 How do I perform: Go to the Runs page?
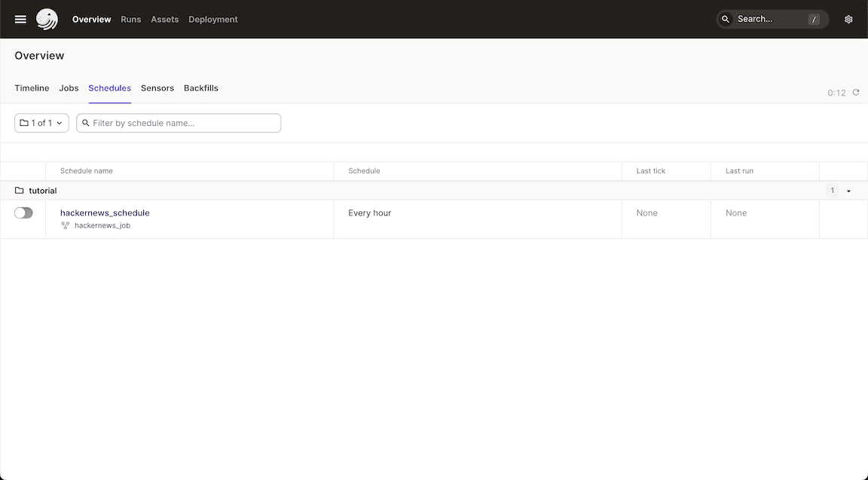click(130, 19)
